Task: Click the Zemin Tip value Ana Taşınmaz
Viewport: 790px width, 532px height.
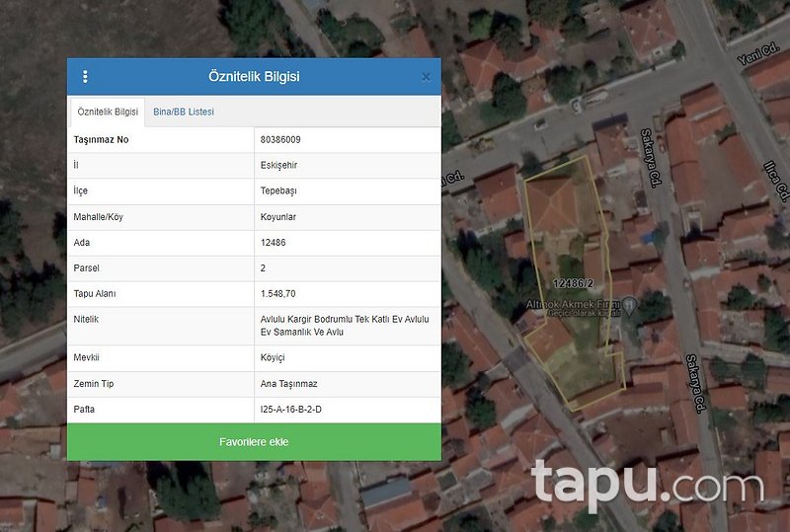Action: click(x=288, y=384)
